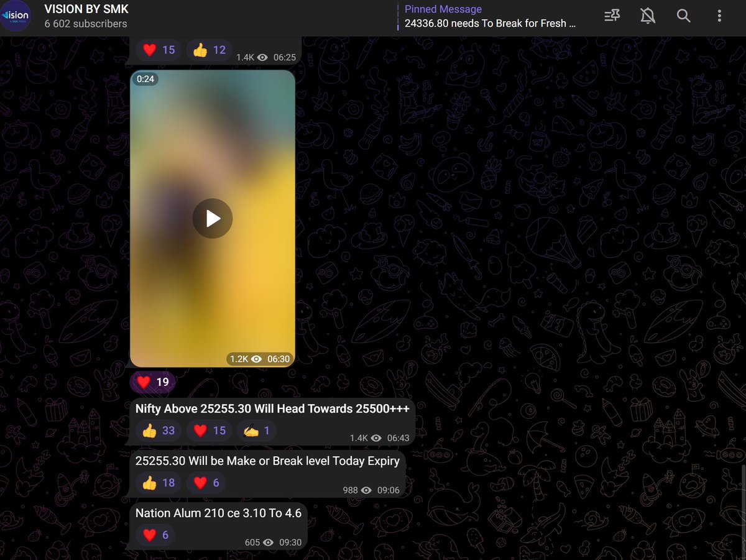The image size is (746, 560).
Task: Select the Make or Break level message text
Action: pyautogui.click(x=267, y=461)
